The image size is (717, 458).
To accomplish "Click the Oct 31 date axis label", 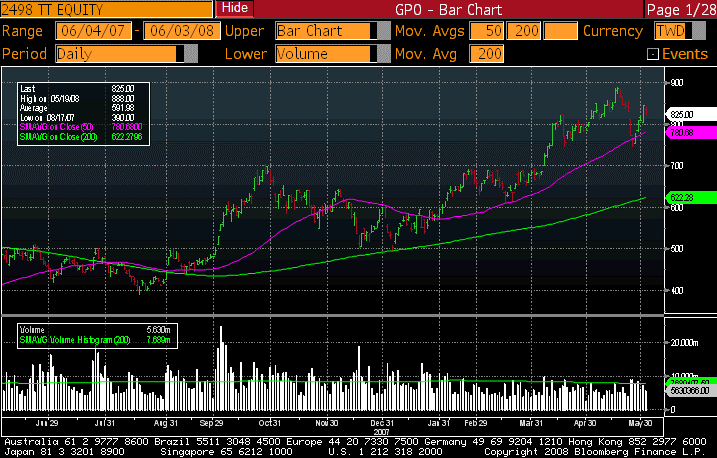I will click(269, 423).
